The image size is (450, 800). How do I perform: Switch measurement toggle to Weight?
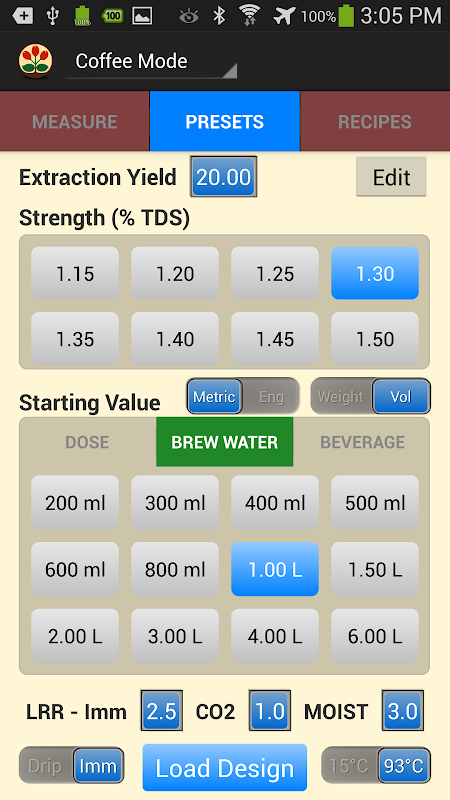pos(340,396)
